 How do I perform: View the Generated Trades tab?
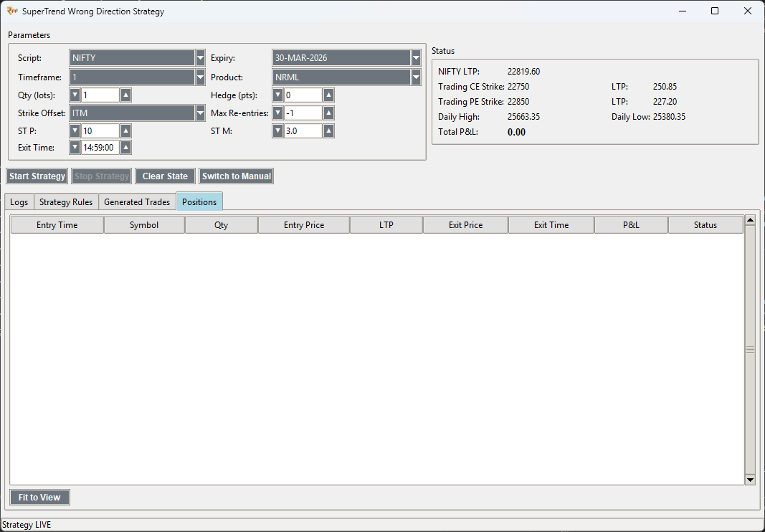[x=137, y=202]
